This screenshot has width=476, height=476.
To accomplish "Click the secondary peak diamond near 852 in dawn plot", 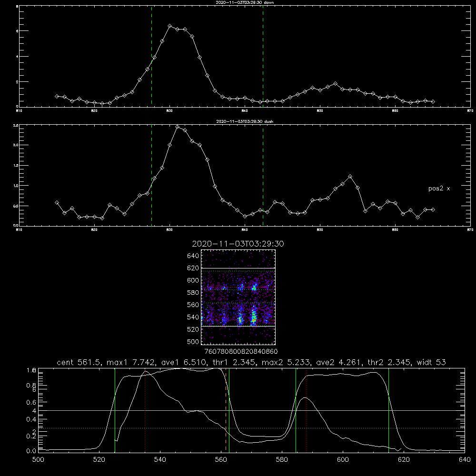I will coord(335,83).
